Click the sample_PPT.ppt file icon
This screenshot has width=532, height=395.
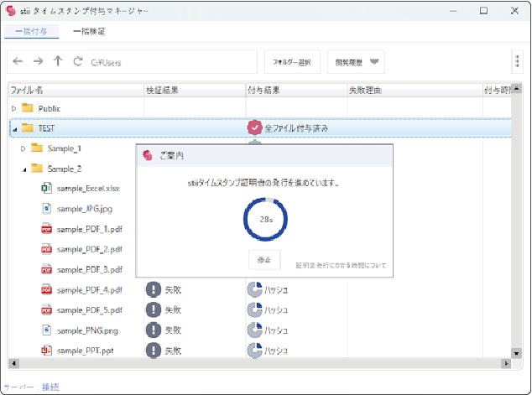click(47, 351)
